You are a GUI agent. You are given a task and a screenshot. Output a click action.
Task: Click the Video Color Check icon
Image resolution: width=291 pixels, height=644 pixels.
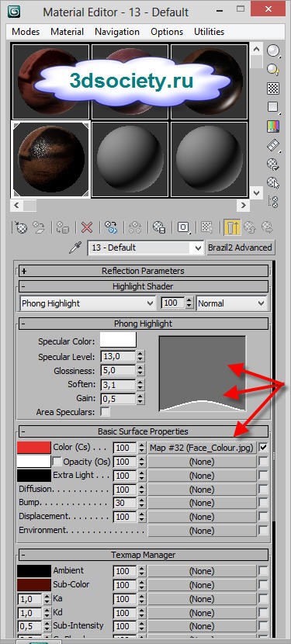click(x=273, y=126)
